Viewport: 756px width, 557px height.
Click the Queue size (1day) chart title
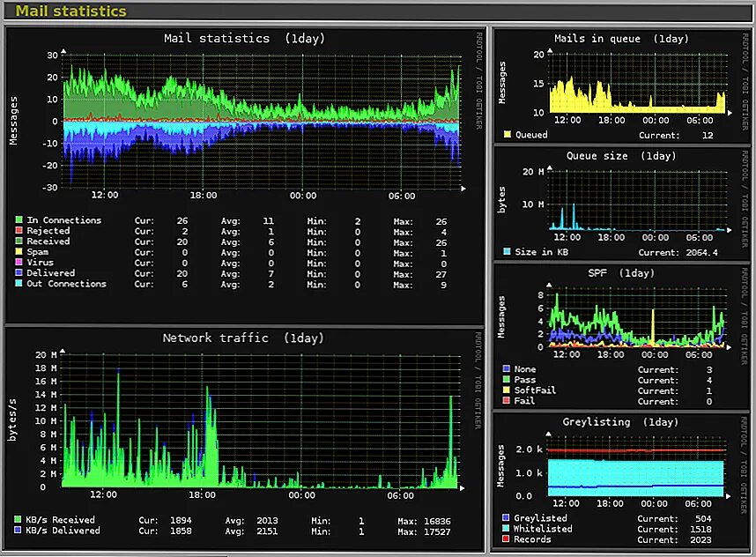pos(621,156)
